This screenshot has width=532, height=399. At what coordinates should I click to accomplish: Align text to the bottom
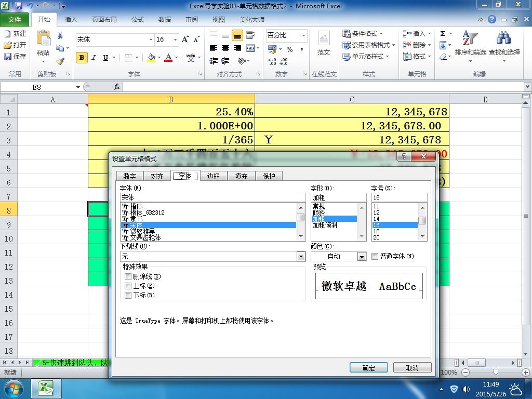(237, 35)
